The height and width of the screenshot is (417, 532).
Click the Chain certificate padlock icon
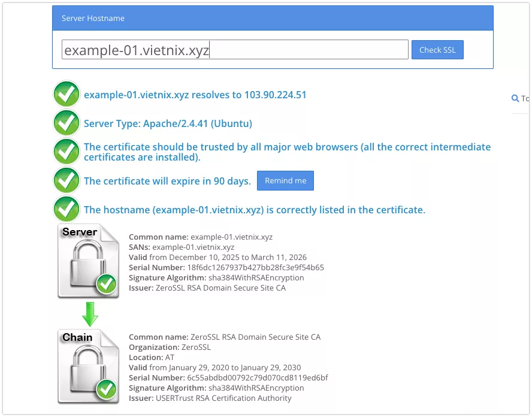[88, 367]
